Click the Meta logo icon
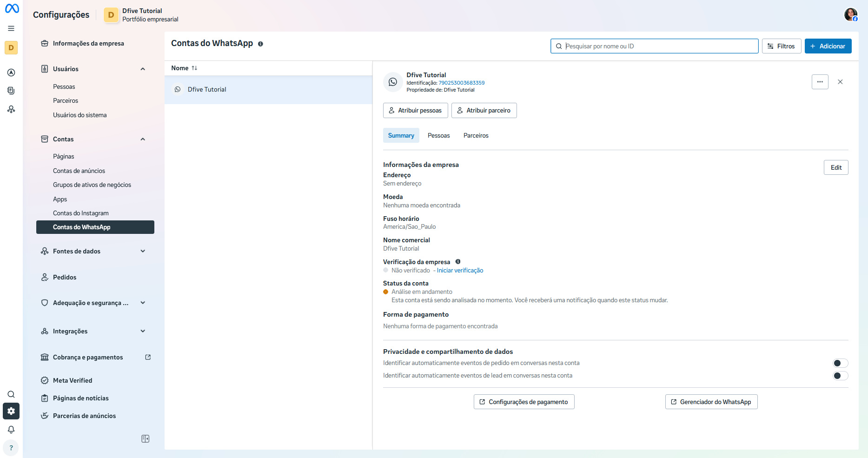868x458 pixels. pyautogui.click(x=12, y=8)
